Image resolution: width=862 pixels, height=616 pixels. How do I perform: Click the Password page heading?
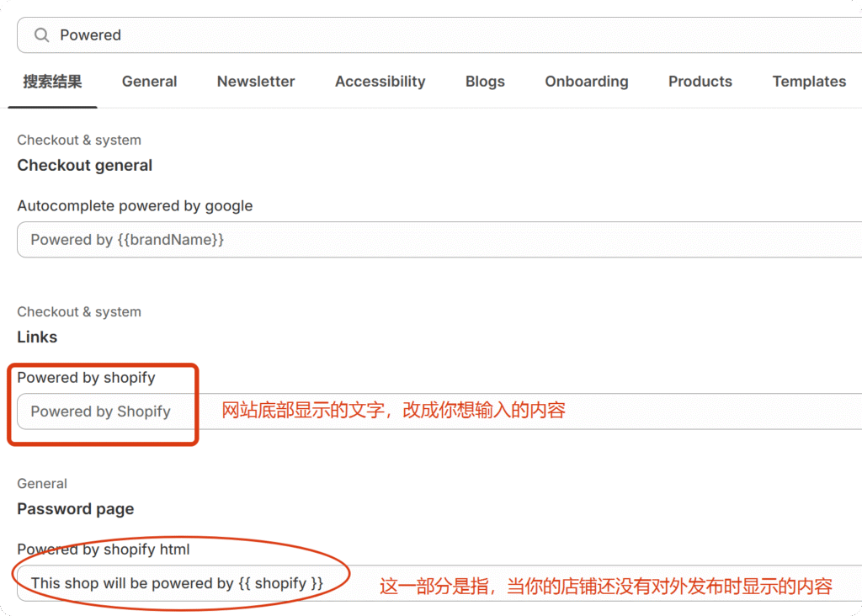(x=75, y=509)
